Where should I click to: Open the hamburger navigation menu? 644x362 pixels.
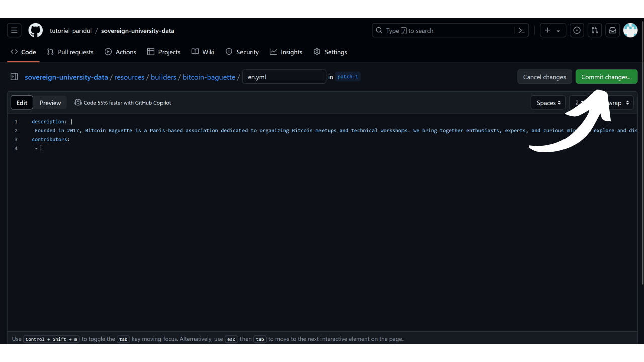[x=14, y=30]
